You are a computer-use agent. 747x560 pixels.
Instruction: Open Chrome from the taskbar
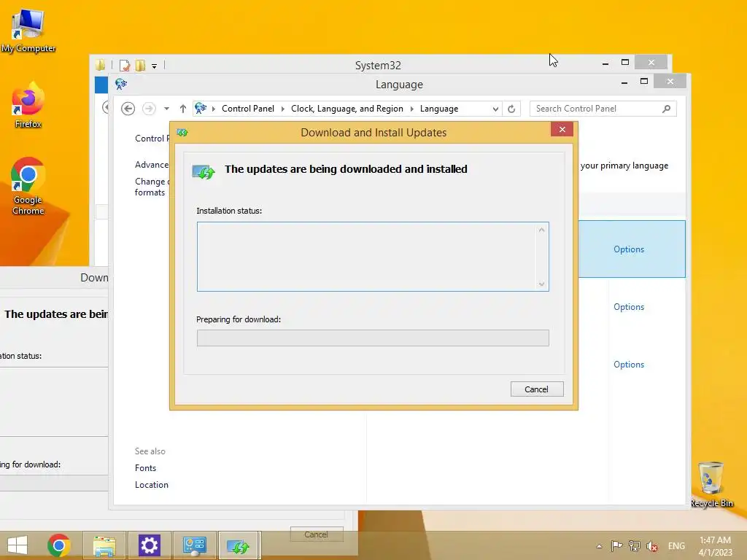pos(59,545)
